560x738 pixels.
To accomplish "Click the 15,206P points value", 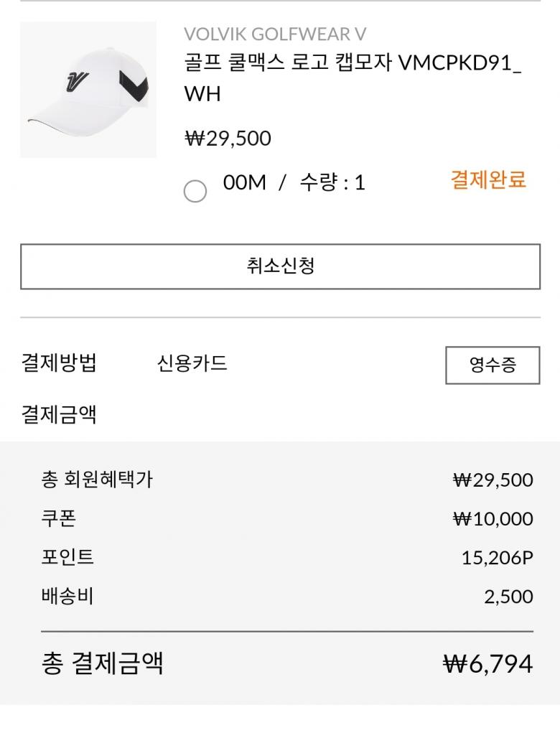I will 497,558.
